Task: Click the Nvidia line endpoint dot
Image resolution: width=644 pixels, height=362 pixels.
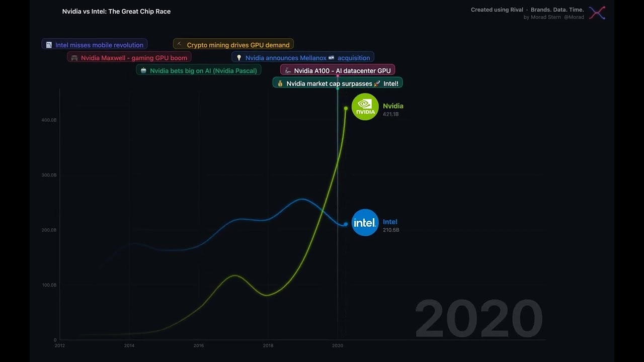Action: click(346, 108)
